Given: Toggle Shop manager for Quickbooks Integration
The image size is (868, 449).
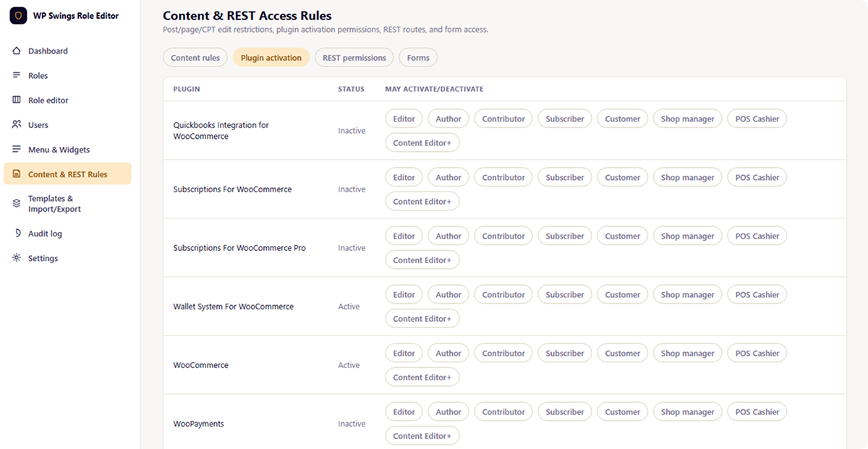Looking at the screenshot, I should point(687,119).
